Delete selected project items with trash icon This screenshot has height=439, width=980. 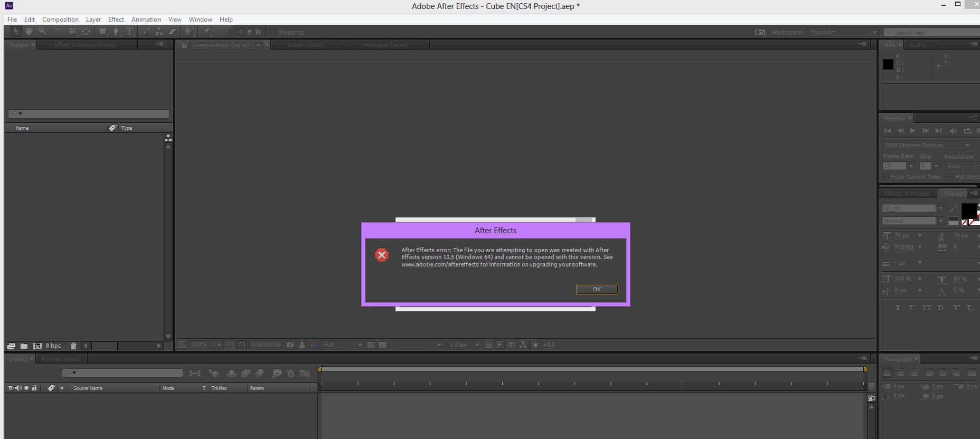[74, 346]
